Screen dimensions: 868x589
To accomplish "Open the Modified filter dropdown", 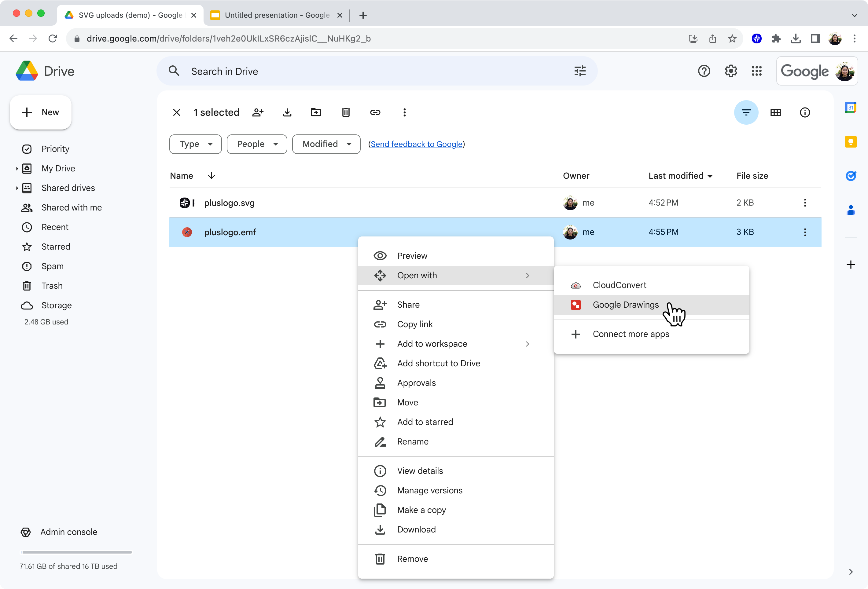I will click(x=326, y=144).
